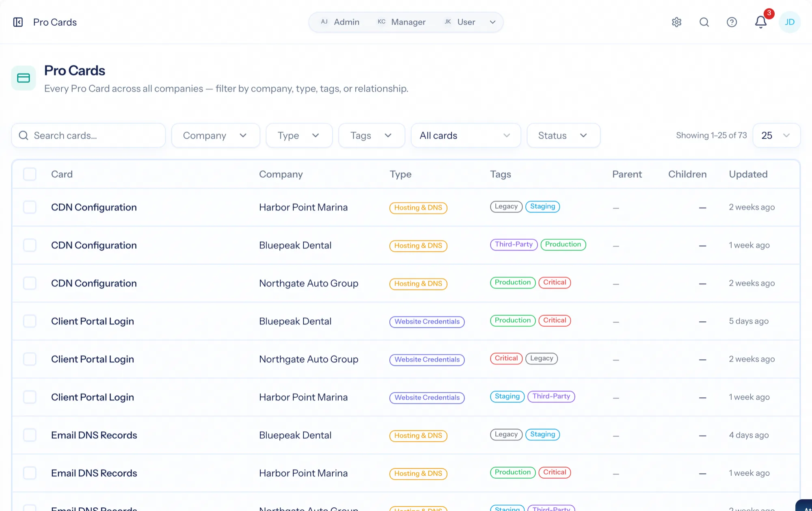The width and height of the screenshot is (812, 511).
Task: Click the Children column header
Action: pos(687,174)
